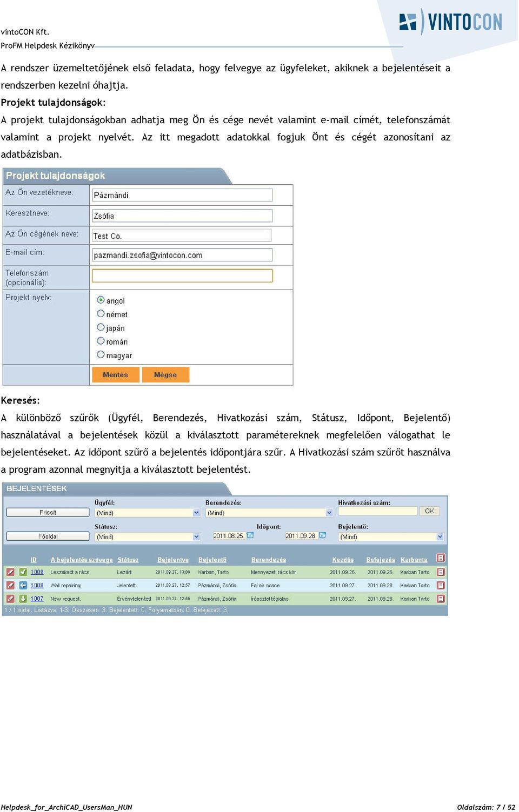Open report ID 1009 link
The height and width of the screenshot is (812, 519).
click(37, 572)
